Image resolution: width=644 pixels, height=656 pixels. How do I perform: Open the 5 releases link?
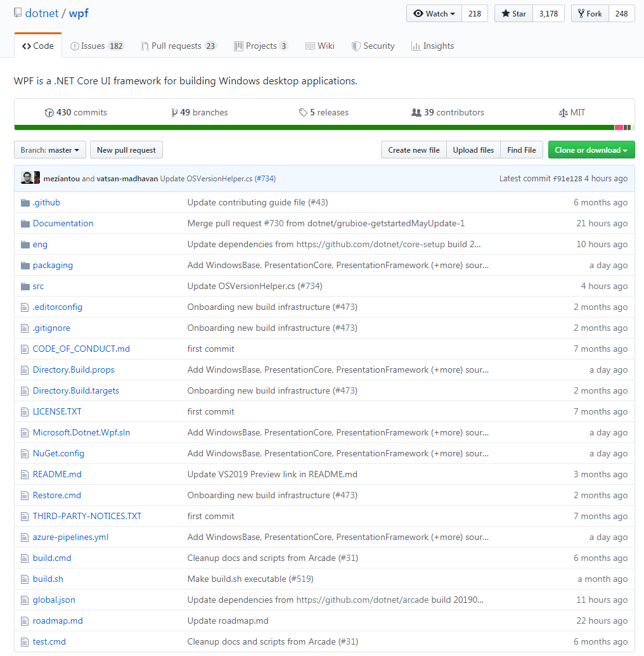tap(323, 113)
